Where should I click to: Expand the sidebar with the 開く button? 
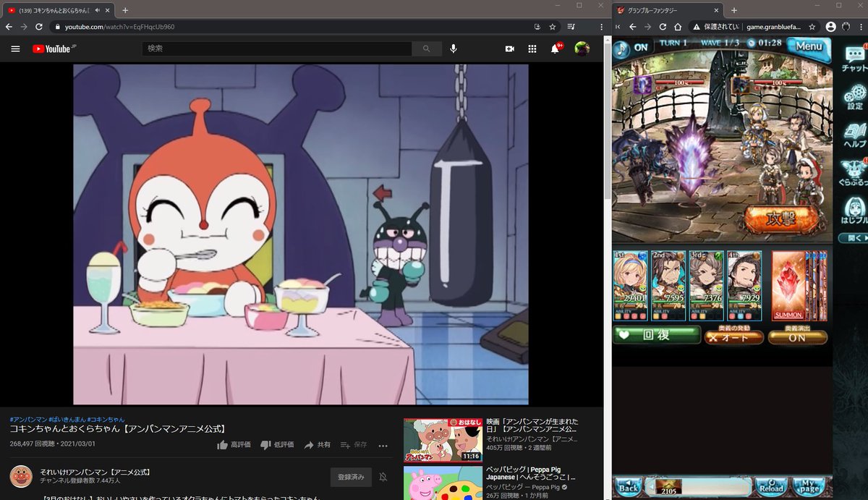[x=854, y=238]
